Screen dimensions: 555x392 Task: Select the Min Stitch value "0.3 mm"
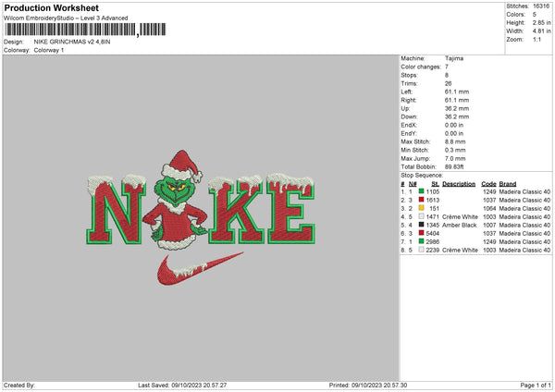tap(455, 150)
